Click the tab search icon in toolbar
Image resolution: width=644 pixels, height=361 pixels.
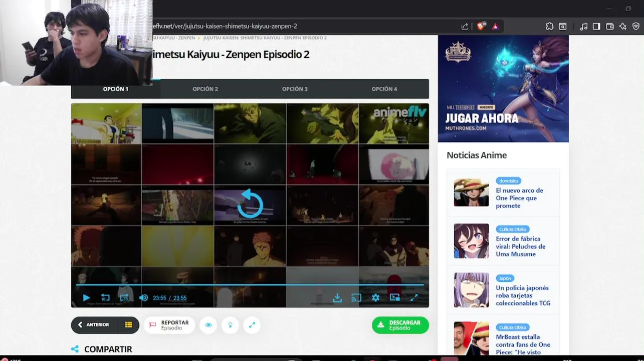pos(563,26)
